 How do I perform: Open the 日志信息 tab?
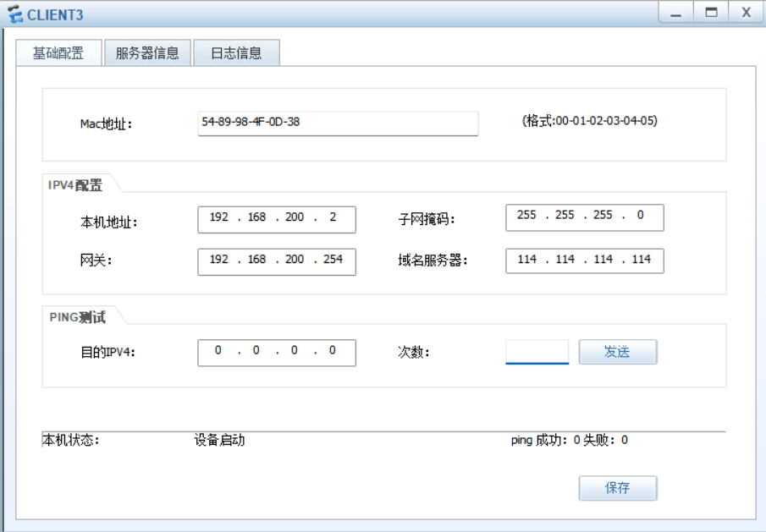coord(236,52)
